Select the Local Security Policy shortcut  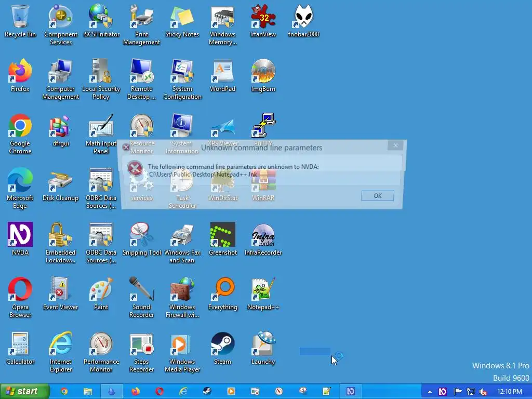pos(101,79)
